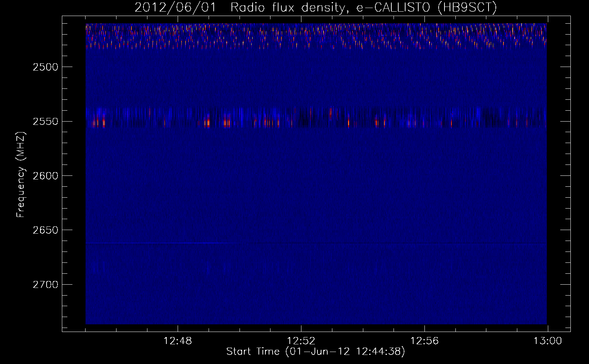The image size is (589, 364).
Task: Click the 'Start Time (01-Jun-12 12:44:38)' label
Action: (x=316, y=352)
